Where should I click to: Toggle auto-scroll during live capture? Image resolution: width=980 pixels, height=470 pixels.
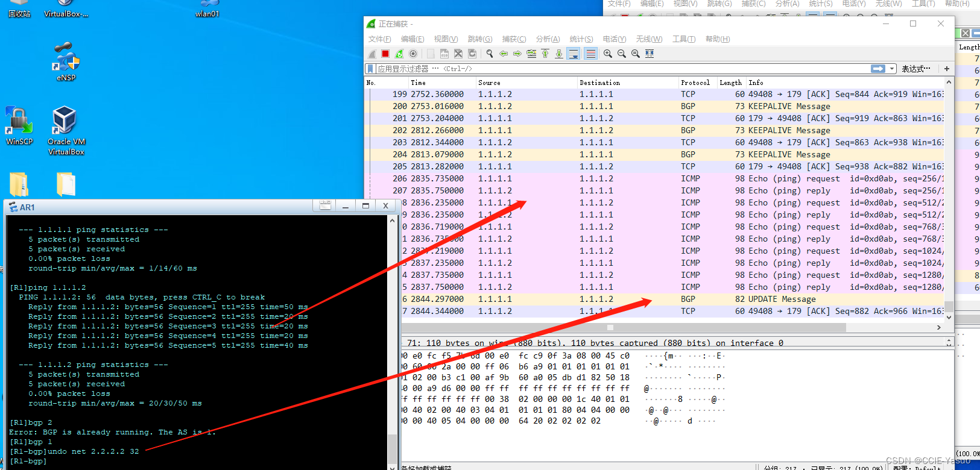574,54
